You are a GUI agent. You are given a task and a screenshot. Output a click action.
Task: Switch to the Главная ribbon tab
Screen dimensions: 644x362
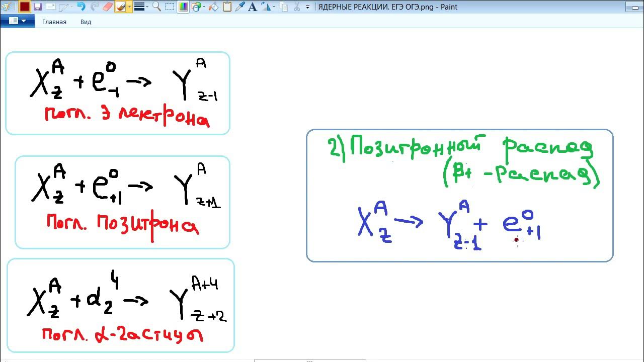click(x=54, y=22)
